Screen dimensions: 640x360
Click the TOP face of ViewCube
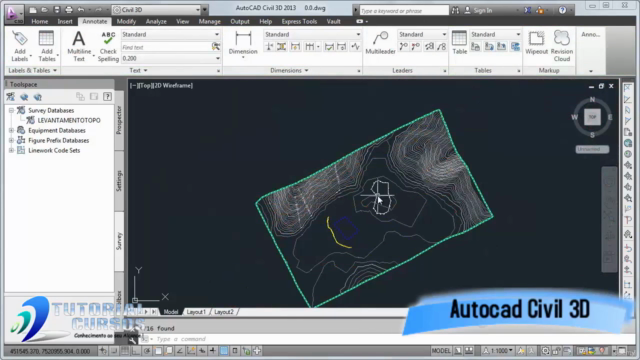point(592,117)
